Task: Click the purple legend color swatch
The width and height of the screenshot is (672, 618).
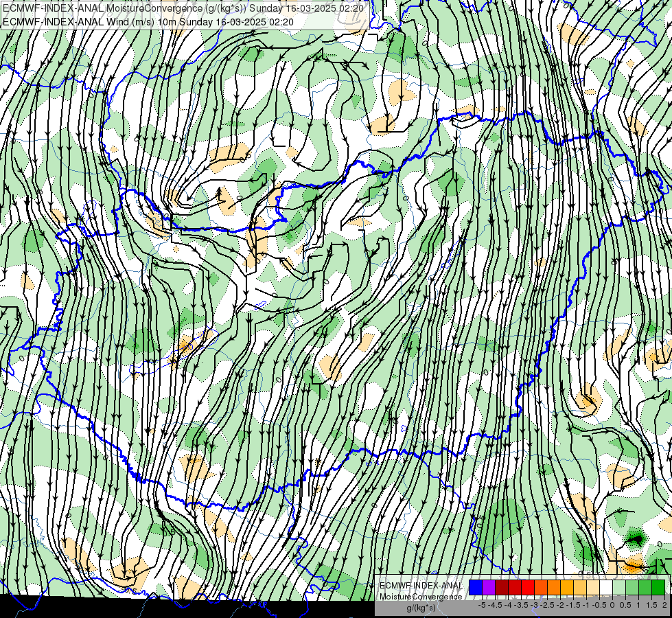Action: 489,587
